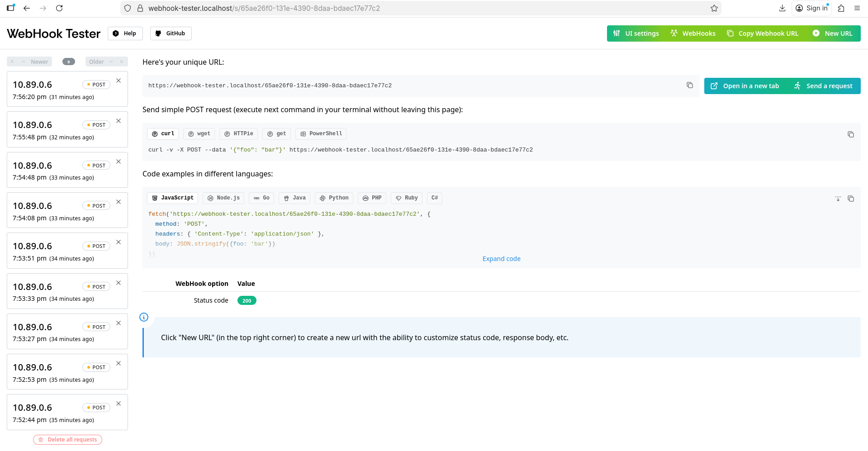Click the request count badge showing 9

point(69,62)
